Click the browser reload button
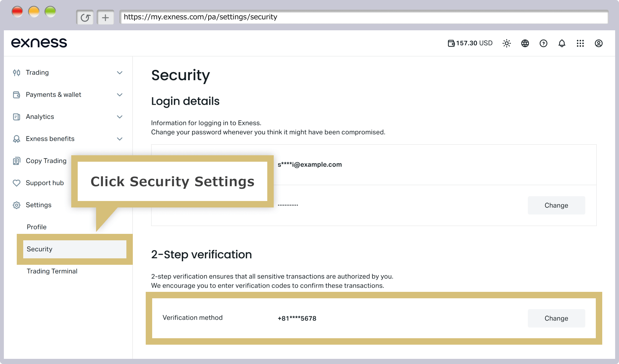Screen dimensions: 619x364 point(85,17)
